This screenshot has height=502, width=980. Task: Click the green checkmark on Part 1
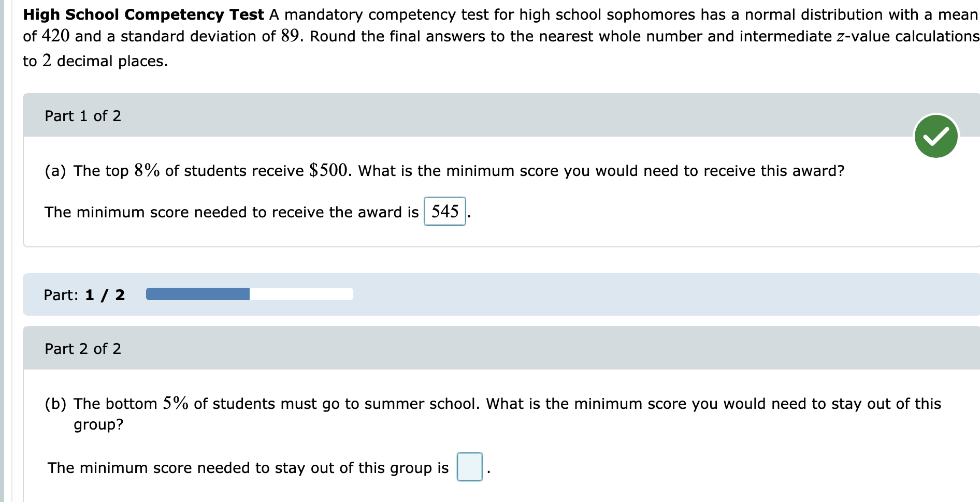tap(935, 136)
